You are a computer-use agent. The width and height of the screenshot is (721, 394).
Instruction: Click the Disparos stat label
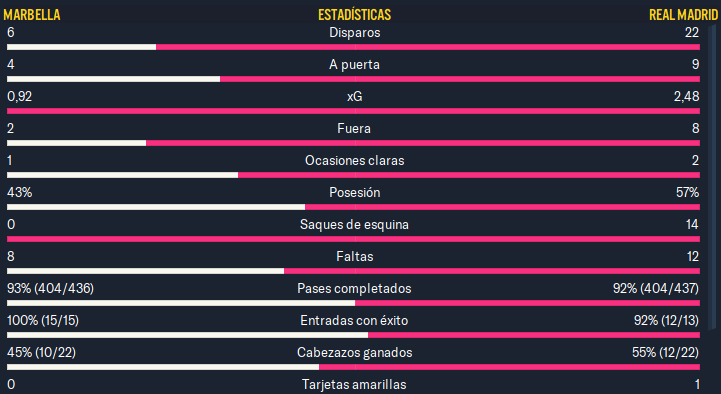[355, 33]
